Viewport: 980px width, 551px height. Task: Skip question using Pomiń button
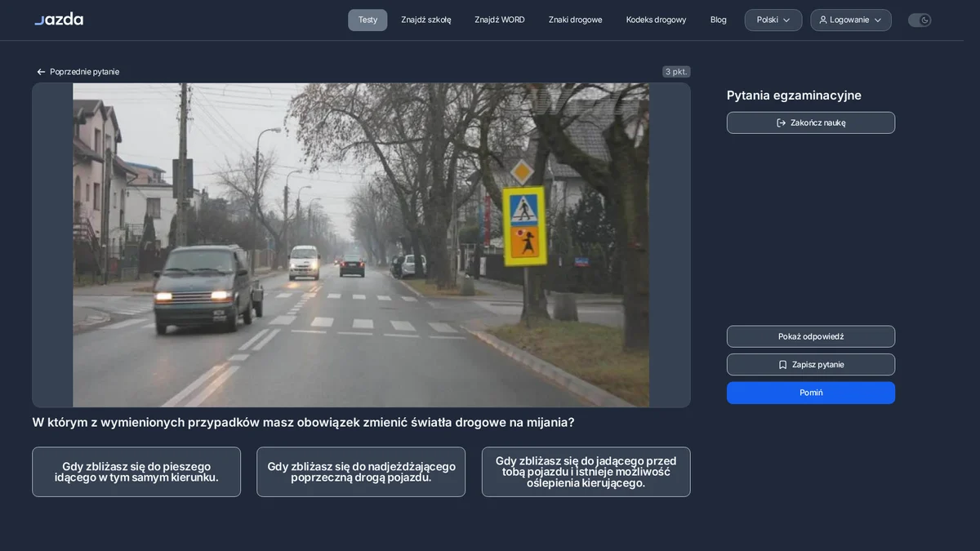click(811, 393)
